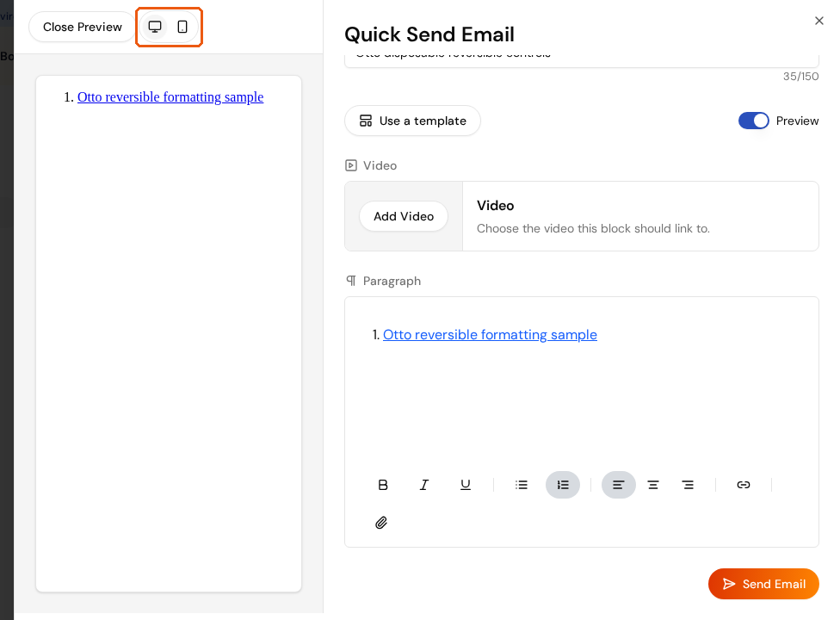Align paragraph text left
The height and width of the screenshot is (620, 840).
point(618,485)
